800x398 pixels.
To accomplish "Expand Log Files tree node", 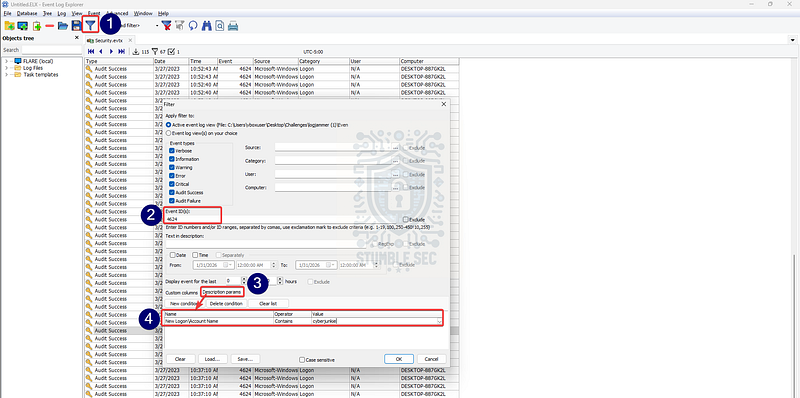I will click(x=7, y=68).
